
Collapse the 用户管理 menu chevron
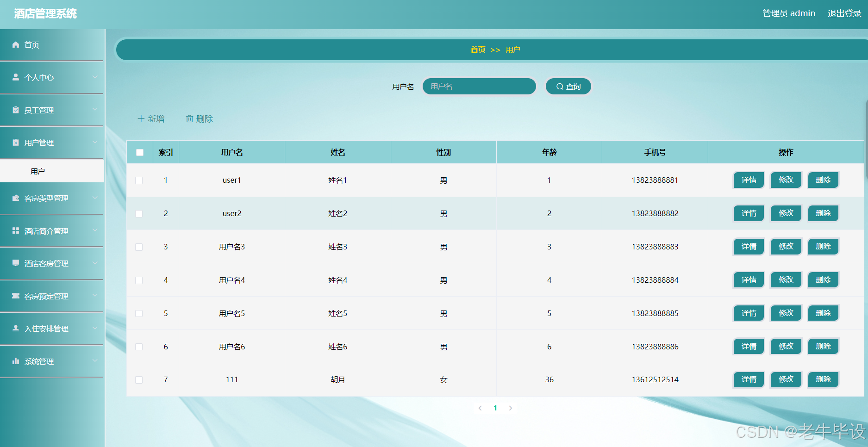click(x=95, y=142)
